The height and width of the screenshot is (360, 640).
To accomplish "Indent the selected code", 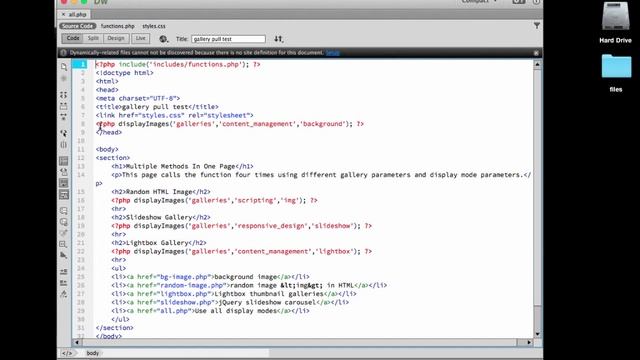I will tap(64, 272).
